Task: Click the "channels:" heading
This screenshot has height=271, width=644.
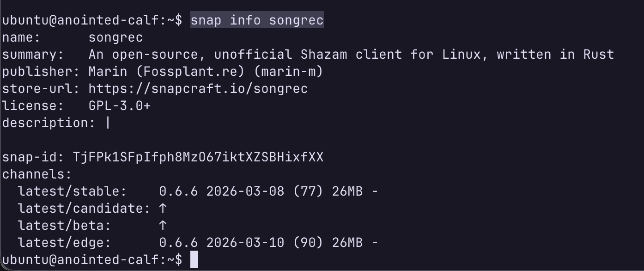Action: pyautogui.click(x=37, y=174)
